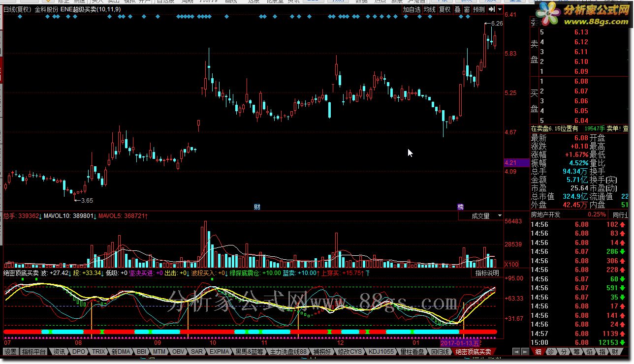Switch to the 指 index panel tab
The height and width of the screenshot is (364, 634).
click(x=602, y=352)
